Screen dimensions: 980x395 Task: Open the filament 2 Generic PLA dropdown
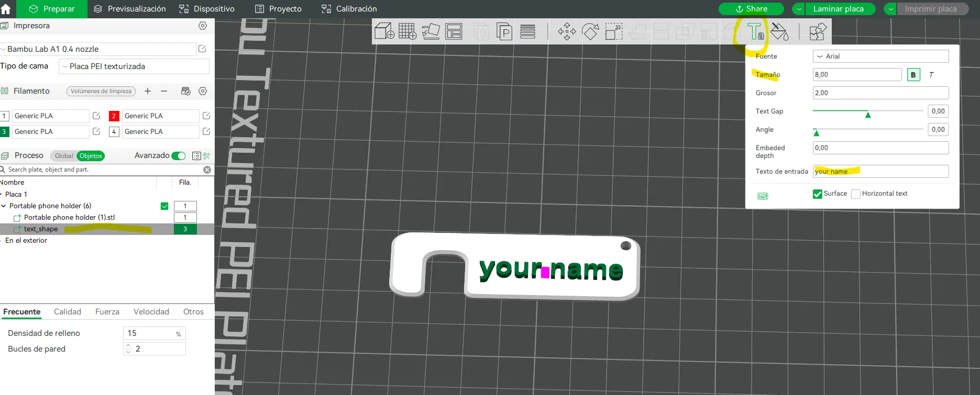[161, 116]
